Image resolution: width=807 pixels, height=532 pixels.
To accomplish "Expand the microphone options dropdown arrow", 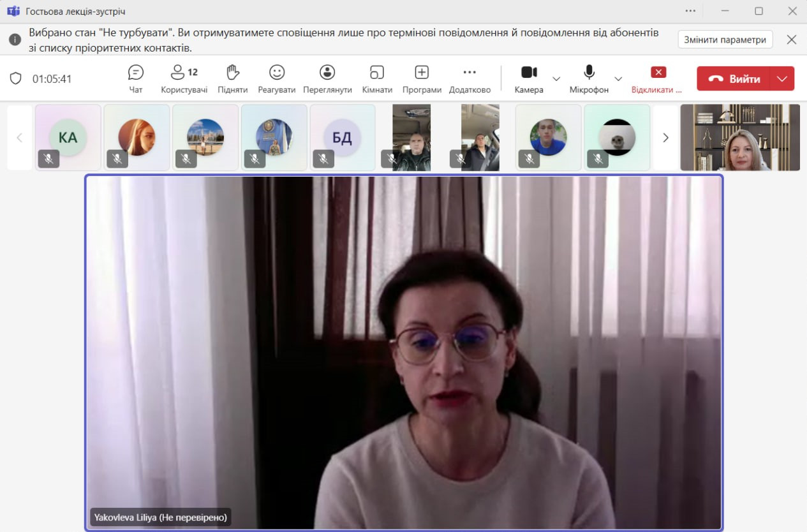I will point(618,78).
